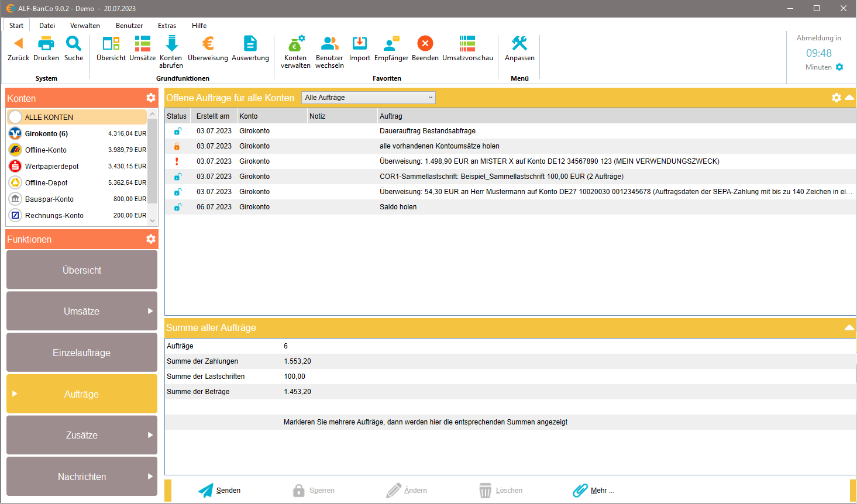Open the Hilfe menu

coord(199,26)
